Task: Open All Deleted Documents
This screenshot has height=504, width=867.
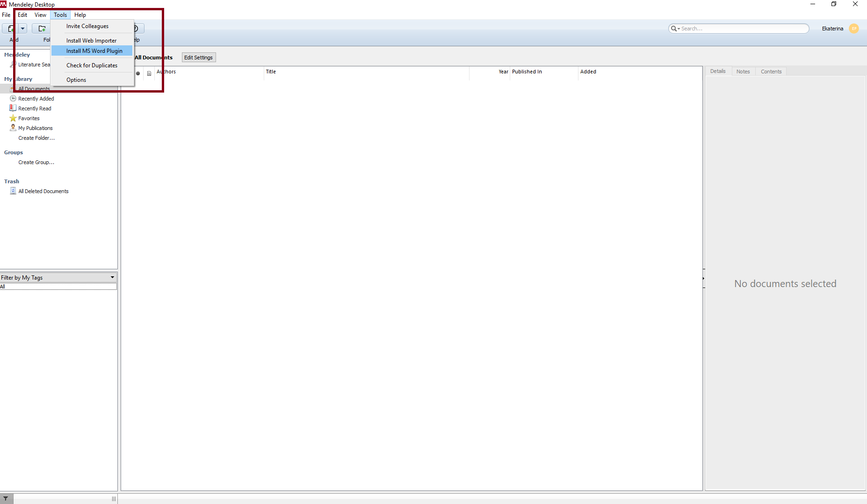Action: point(43,191)
